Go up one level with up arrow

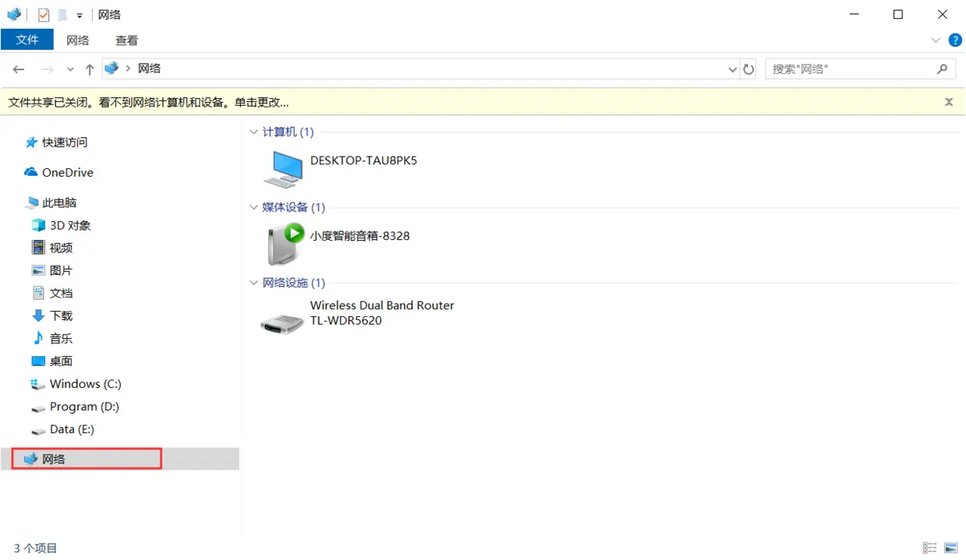pos(90,69)
